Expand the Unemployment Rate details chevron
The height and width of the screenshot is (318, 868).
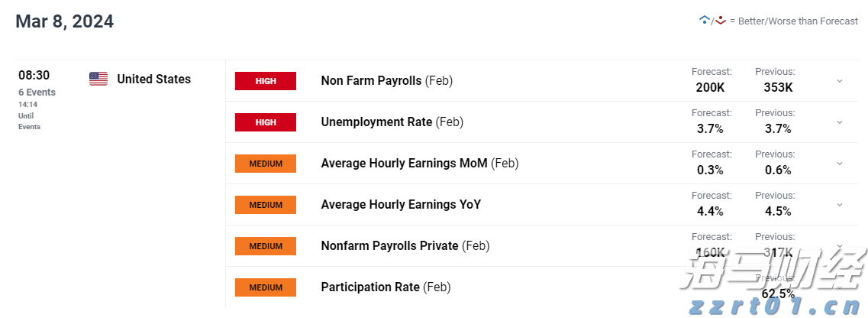coord(840,122)
